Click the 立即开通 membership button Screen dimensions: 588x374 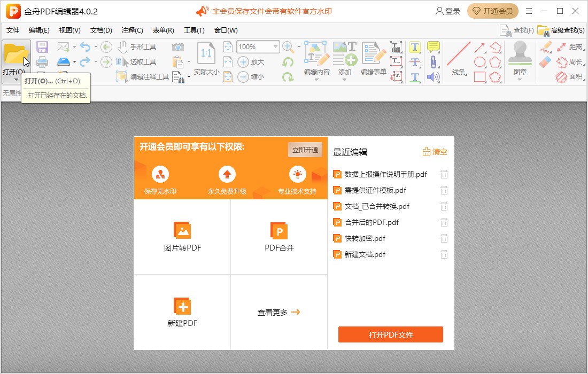point(305,150)
